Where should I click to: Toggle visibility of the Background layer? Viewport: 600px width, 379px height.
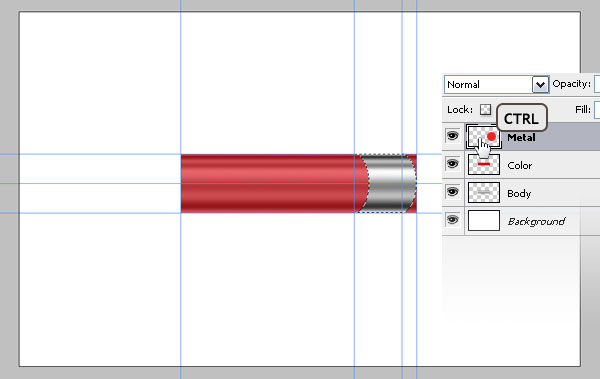tap(453, 220)
